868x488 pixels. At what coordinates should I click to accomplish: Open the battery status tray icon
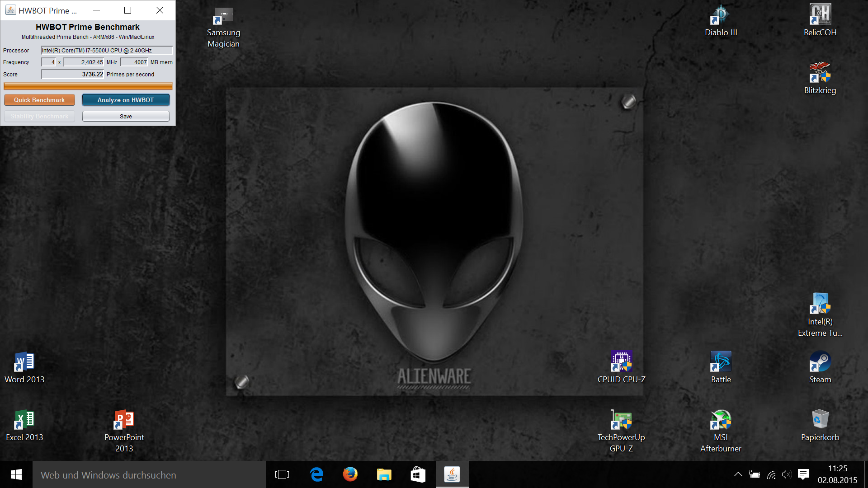point(754,474)
